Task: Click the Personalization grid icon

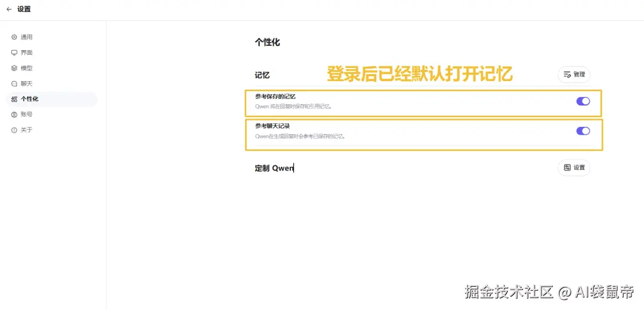Action: 14,99
